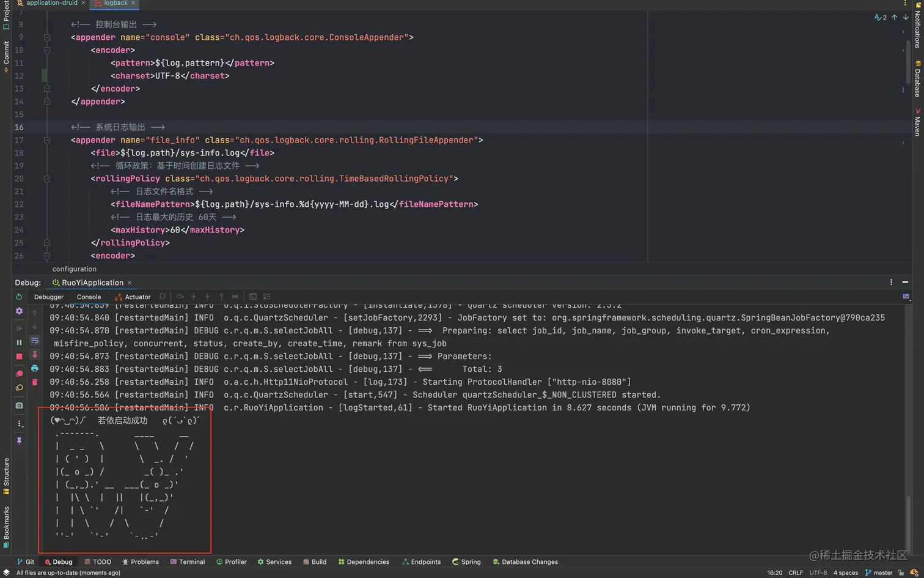The height and width of the screenshot is (578, 924).
Task: Change CRLF line separator
Action: point(796,573)
